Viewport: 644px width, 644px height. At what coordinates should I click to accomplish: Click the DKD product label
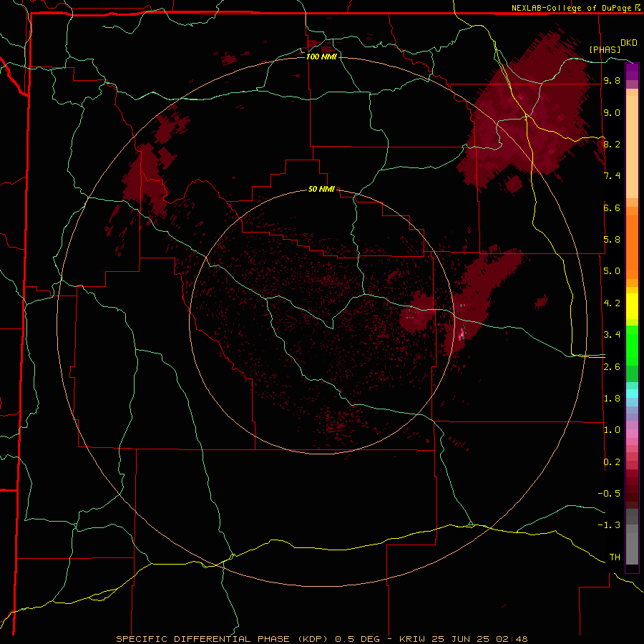(629, 43)
